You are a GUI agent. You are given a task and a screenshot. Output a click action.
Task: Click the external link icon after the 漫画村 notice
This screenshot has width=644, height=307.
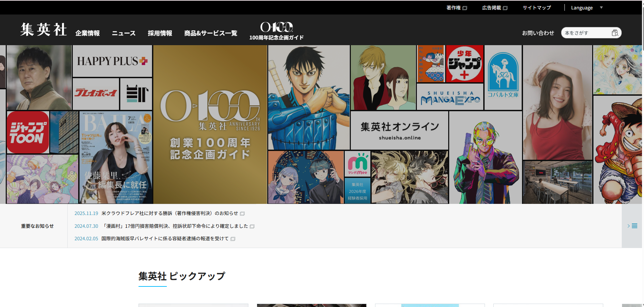coord(252,226)
